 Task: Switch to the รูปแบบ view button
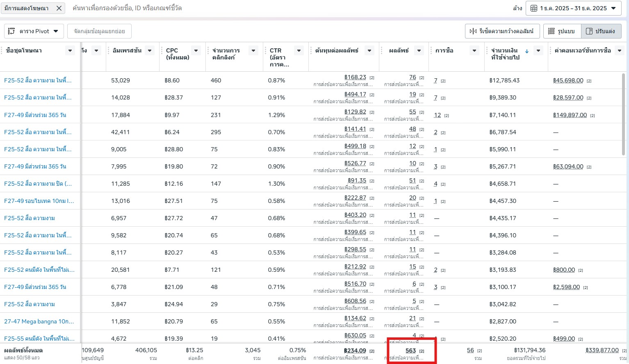click(x=562, y=31)
